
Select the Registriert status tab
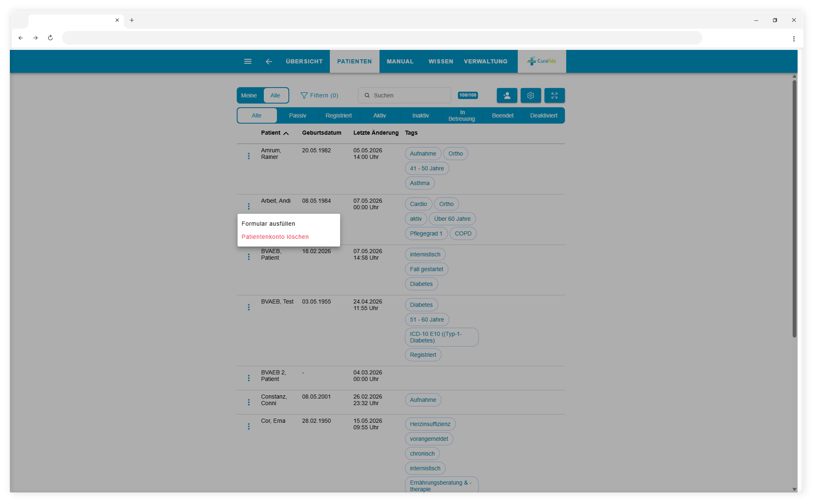339,115
